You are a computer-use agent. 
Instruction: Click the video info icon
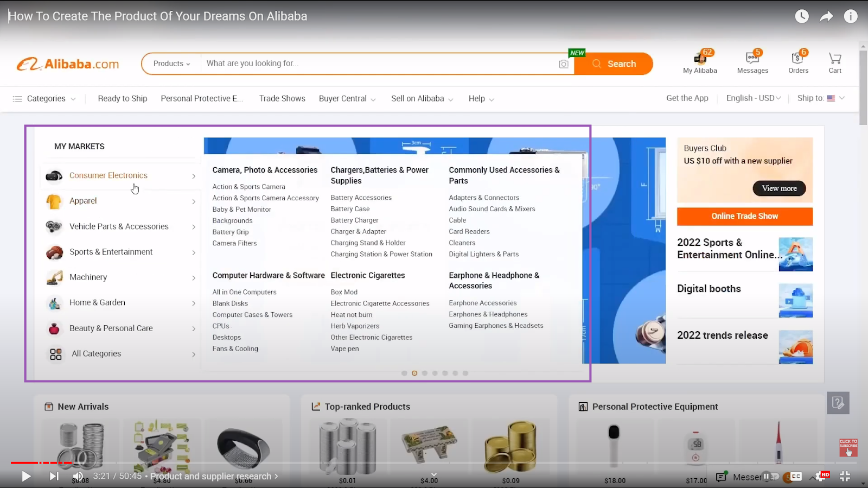[851, 16]
